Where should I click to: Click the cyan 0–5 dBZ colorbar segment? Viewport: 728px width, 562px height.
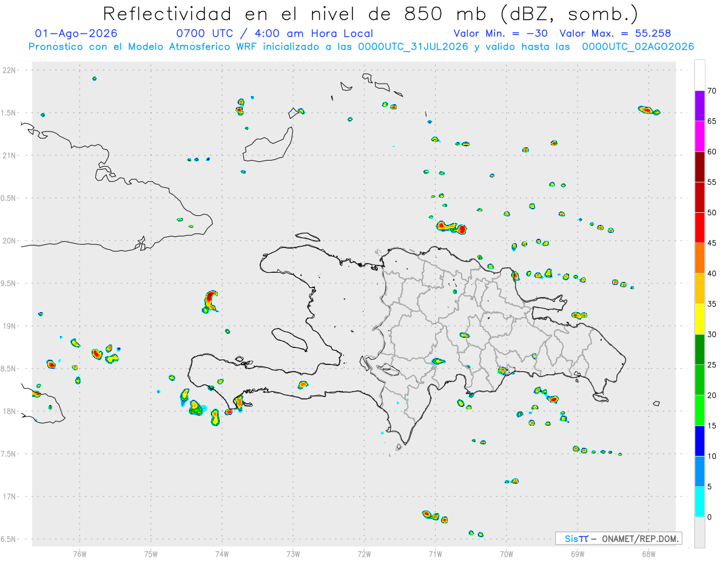699,502
